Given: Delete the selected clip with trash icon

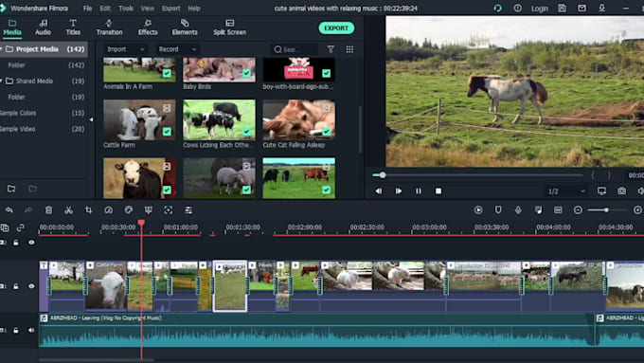Looking at the screenshot, I should click(x=48, y=210).
